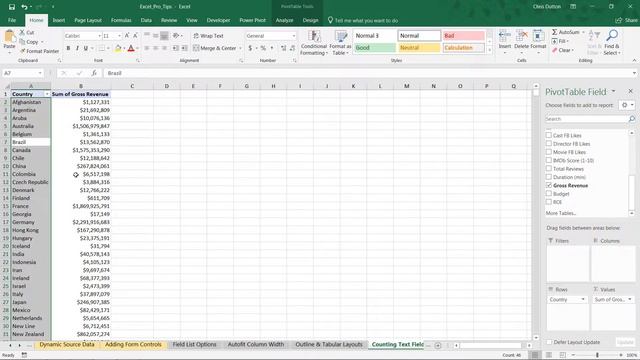
Task: Click Share in the top right
Action: click(x=627, y=20)
